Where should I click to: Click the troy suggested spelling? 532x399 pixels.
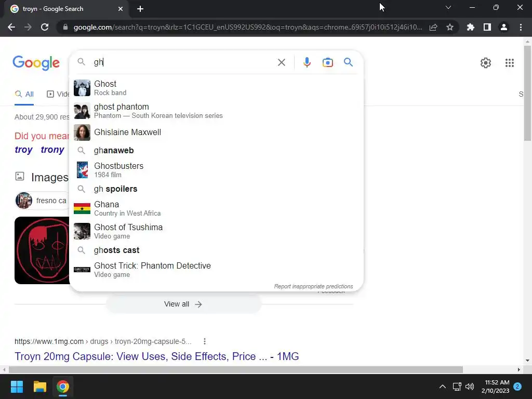click(23, 150)
